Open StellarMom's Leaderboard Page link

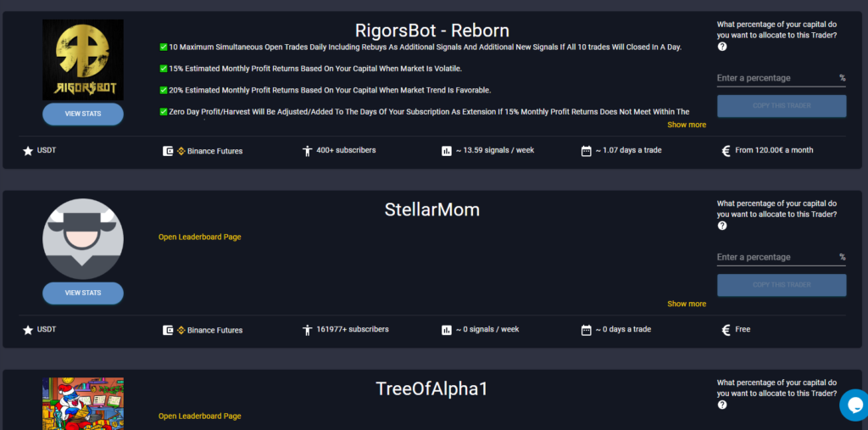pyautogui.click(x=199, y=237)
